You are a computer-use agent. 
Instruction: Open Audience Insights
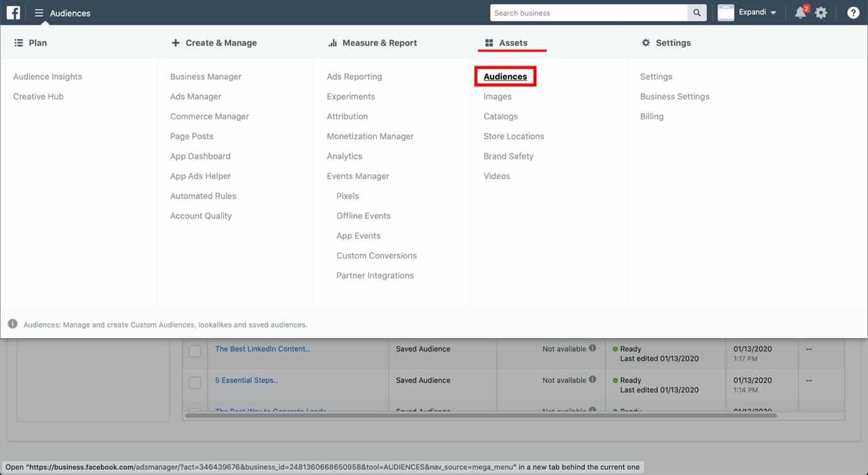pos(48,77)
